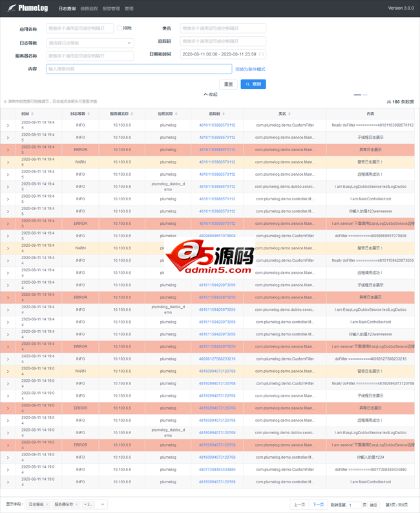
Task: Expand row with content 你输入的是1234
Action: 8,457
